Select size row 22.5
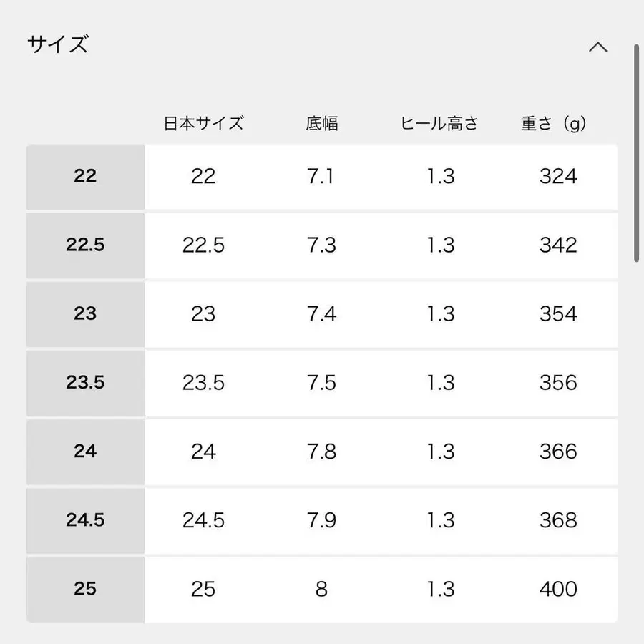Screen dimensions: 644x644 pos(85,245)
